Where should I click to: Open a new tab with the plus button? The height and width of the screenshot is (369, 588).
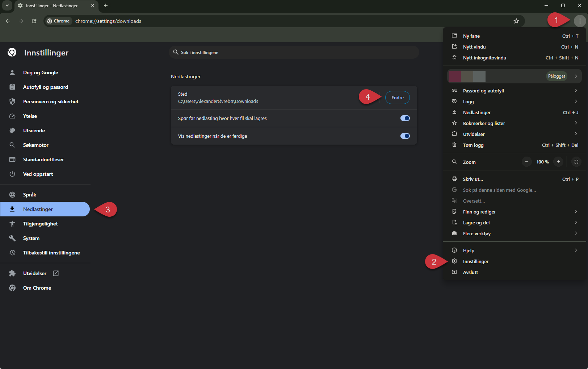click(106, 5)
